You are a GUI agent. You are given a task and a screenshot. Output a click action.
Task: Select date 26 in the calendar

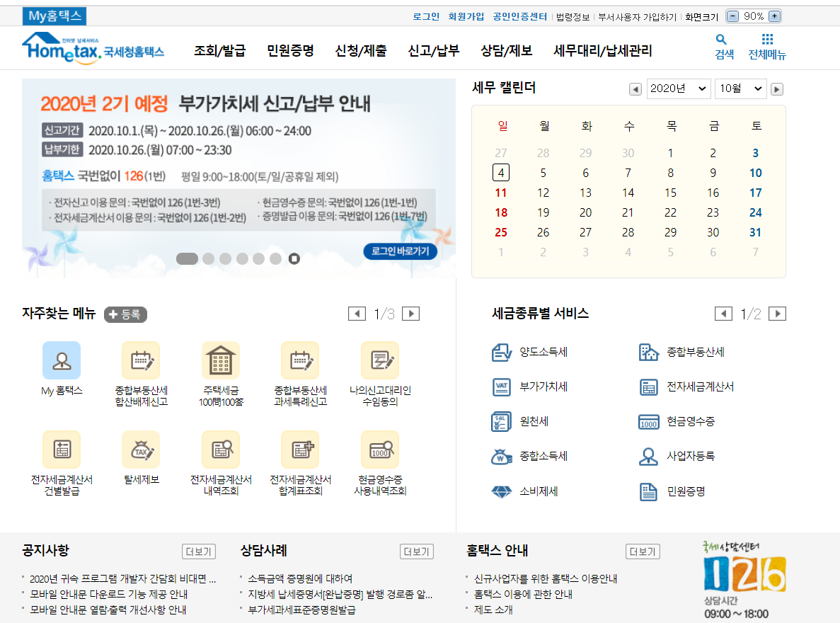[x=543, y=232]
